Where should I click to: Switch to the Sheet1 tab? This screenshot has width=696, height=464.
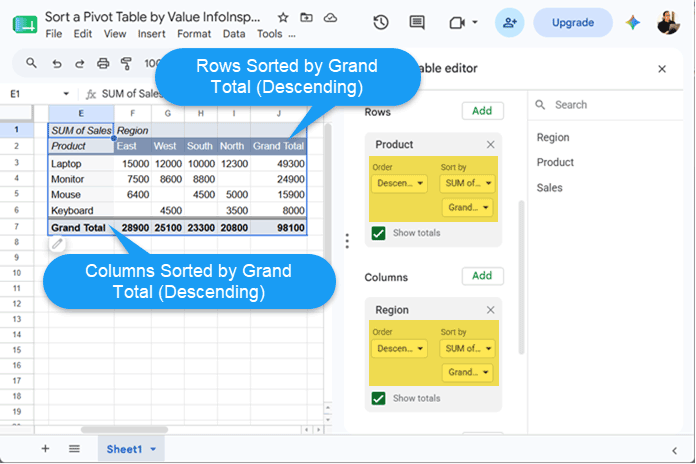[124, 449]
